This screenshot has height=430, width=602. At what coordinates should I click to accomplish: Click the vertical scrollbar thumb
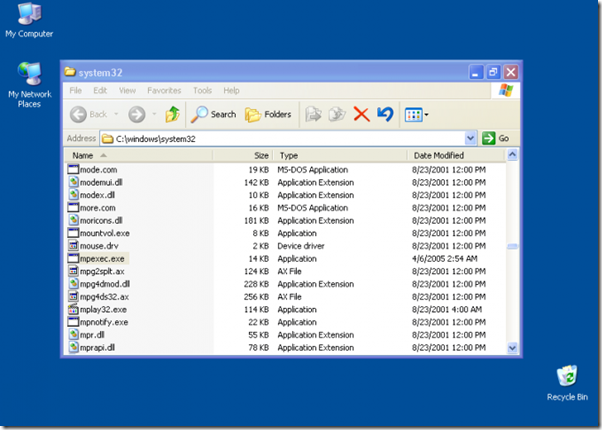point(512,246)
